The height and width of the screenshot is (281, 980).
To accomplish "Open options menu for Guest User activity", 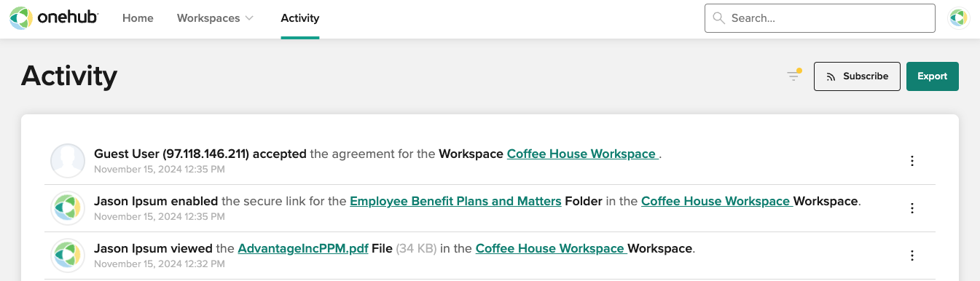I will (x=912, y=161).
